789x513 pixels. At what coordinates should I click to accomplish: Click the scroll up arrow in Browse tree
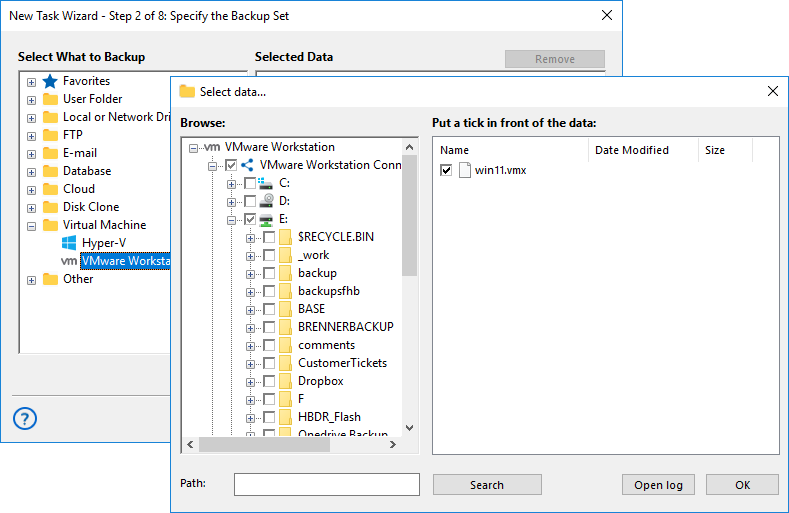pos(410,147)
